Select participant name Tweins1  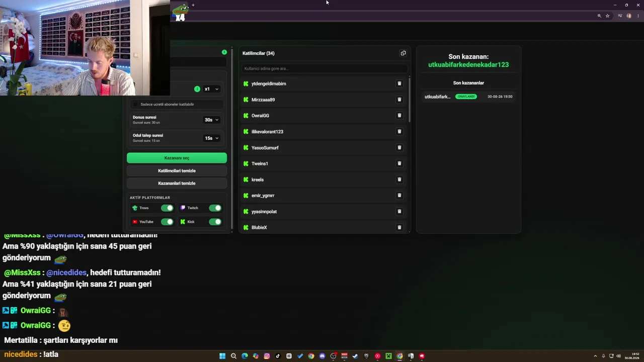pos(260,163)
